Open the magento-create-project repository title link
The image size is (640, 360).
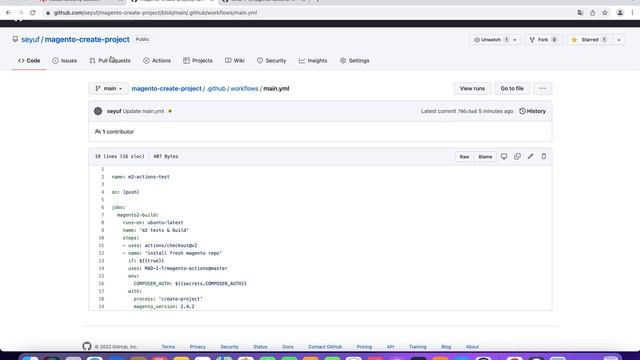[x=87, y=40]
